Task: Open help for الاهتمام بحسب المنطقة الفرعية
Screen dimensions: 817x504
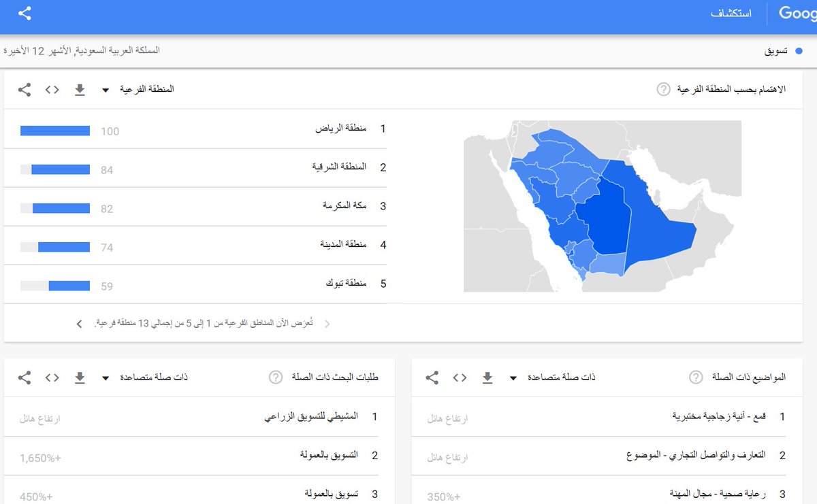Action: (663, 89)
